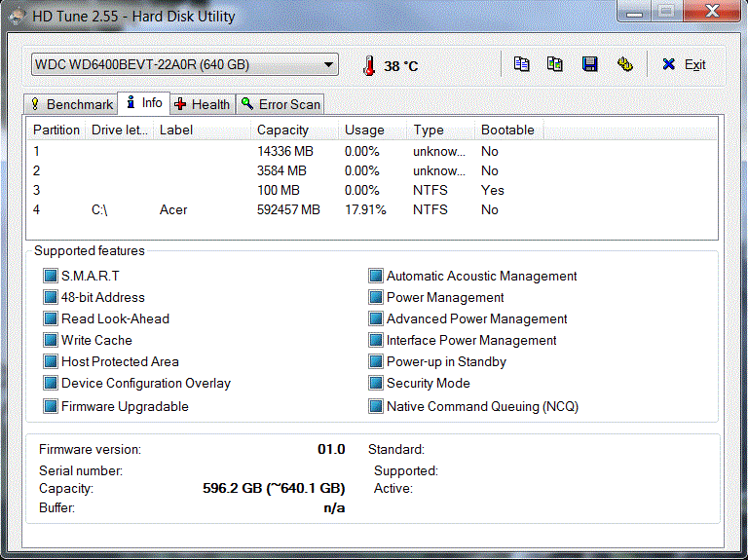
Task: Click the Type column header
Action: [x=441, y=130]
